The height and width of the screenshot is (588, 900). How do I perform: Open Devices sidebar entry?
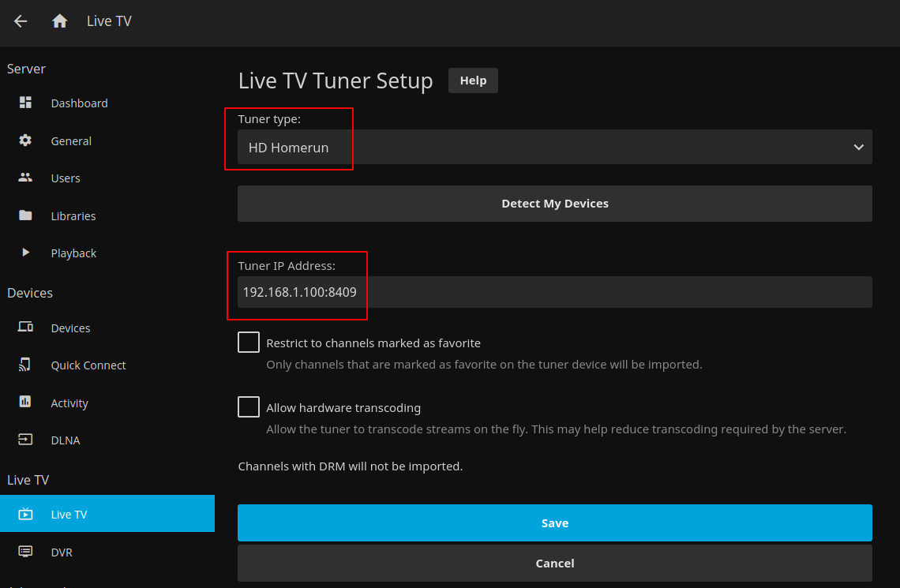click(107, 328)
